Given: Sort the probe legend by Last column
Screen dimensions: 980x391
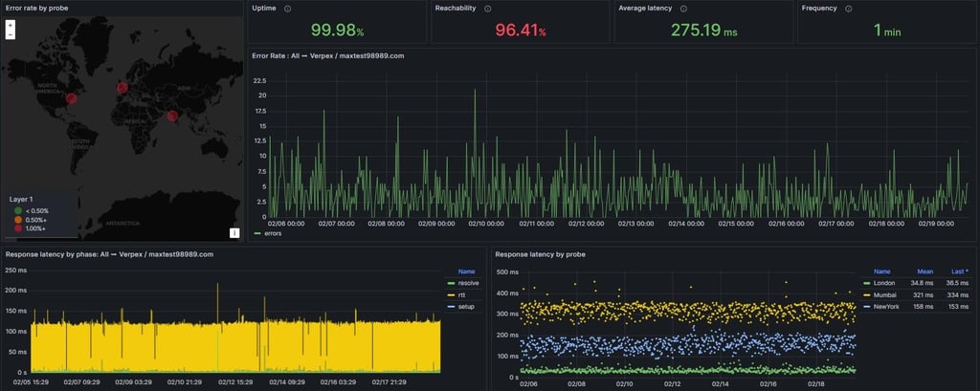Looking at the screenshot, I should [x=960, y=272].
